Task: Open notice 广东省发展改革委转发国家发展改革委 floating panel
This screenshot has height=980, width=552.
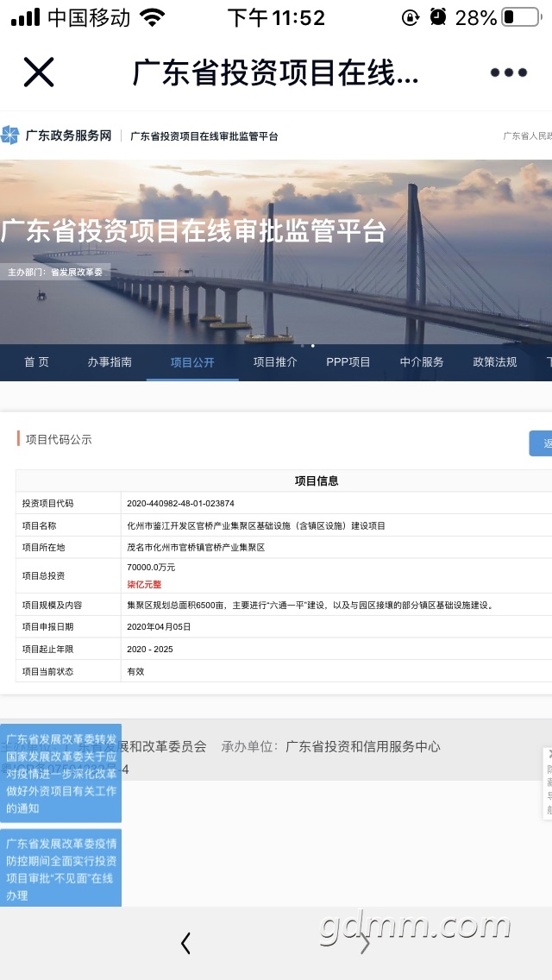Action: tap(60, 773)
